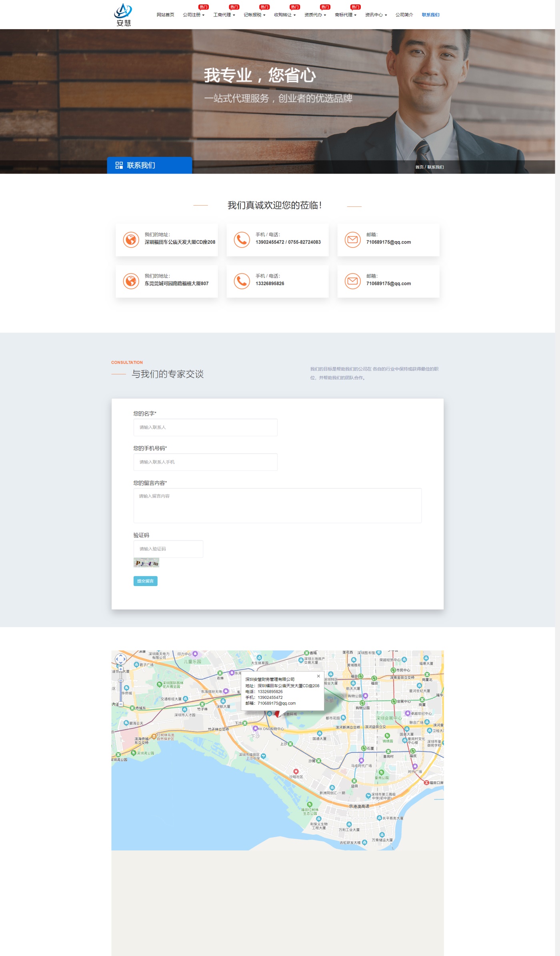Zoom out on the map with minus button
560x956 pixels.
click(120, 704)
